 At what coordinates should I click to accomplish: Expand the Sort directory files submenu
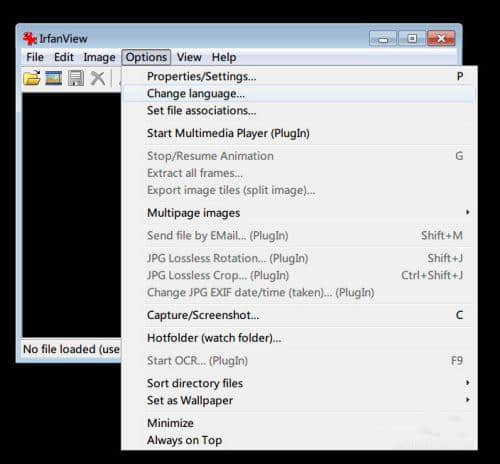coord(299,383)
